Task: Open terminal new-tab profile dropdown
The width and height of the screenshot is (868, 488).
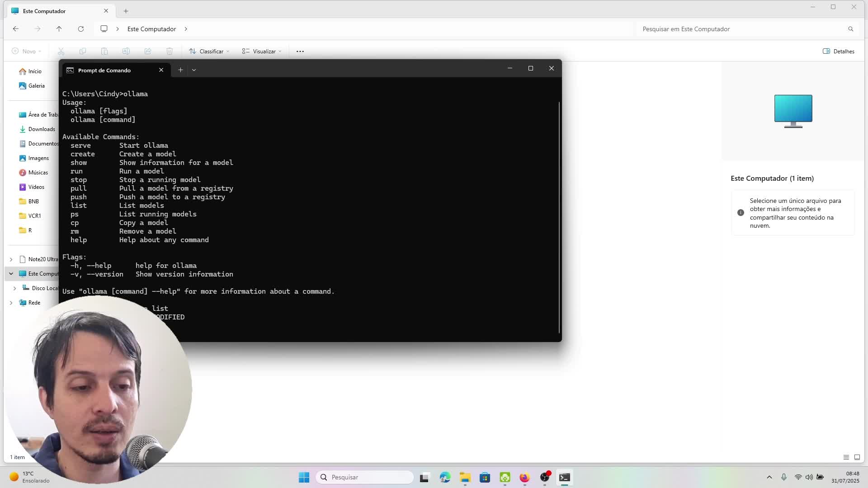Action: pos(194,70)
